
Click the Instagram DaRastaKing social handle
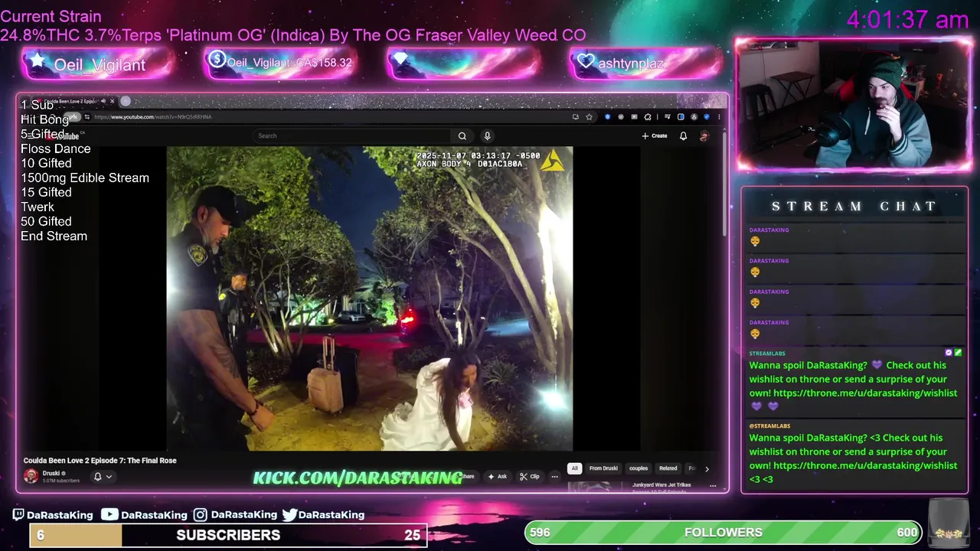tap(234, 515)
